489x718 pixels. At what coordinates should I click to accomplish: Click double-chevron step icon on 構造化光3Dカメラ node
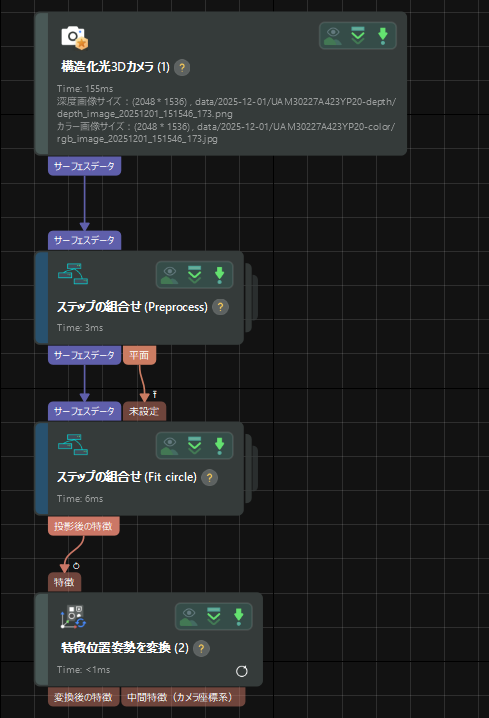[358, 36]
